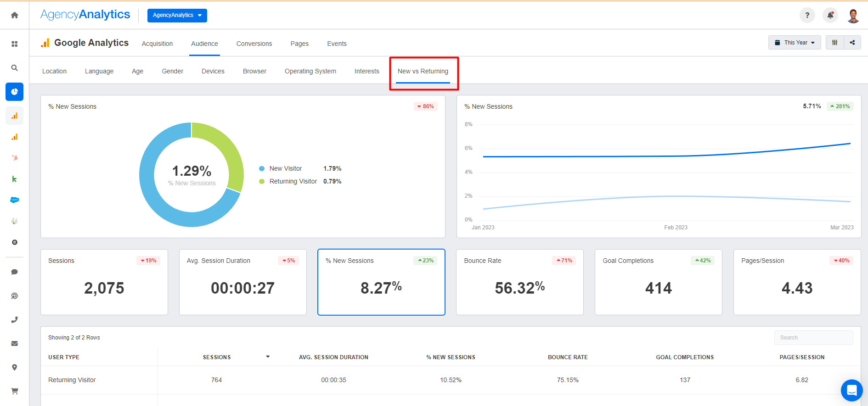Open the dashboard settings sliders icon

pos(835,43)
